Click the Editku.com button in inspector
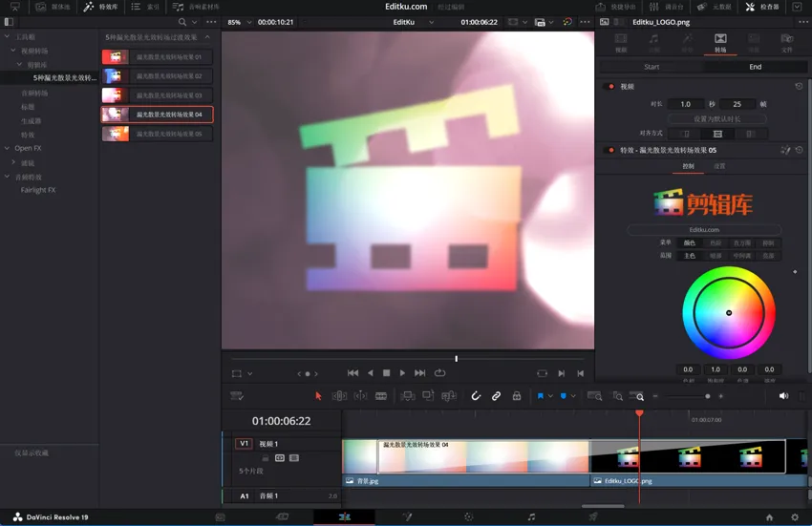This screenshot has width=812, height=526. tap(704, 229)
